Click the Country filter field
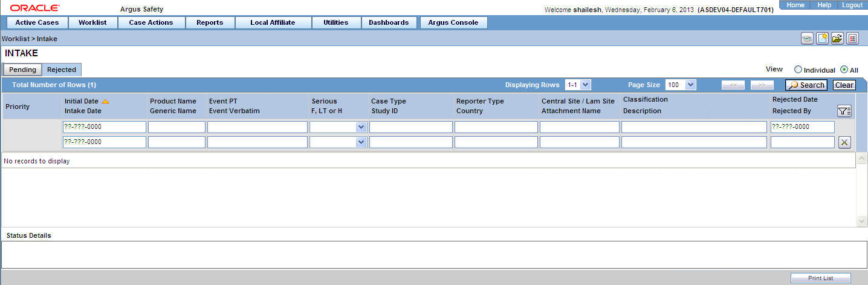The image size is (868, 285). click(496, 142)
